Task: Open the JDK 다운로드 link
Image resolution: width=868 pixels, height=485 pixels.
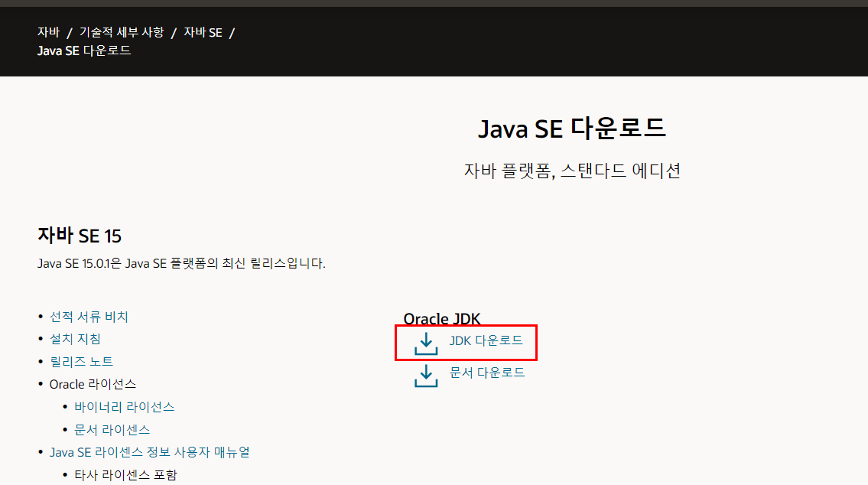Action: 486,340
